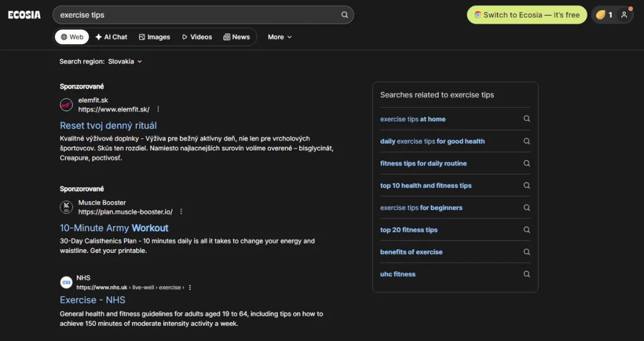Click search icon beside 'uhc fitness'

click(526, 274)
